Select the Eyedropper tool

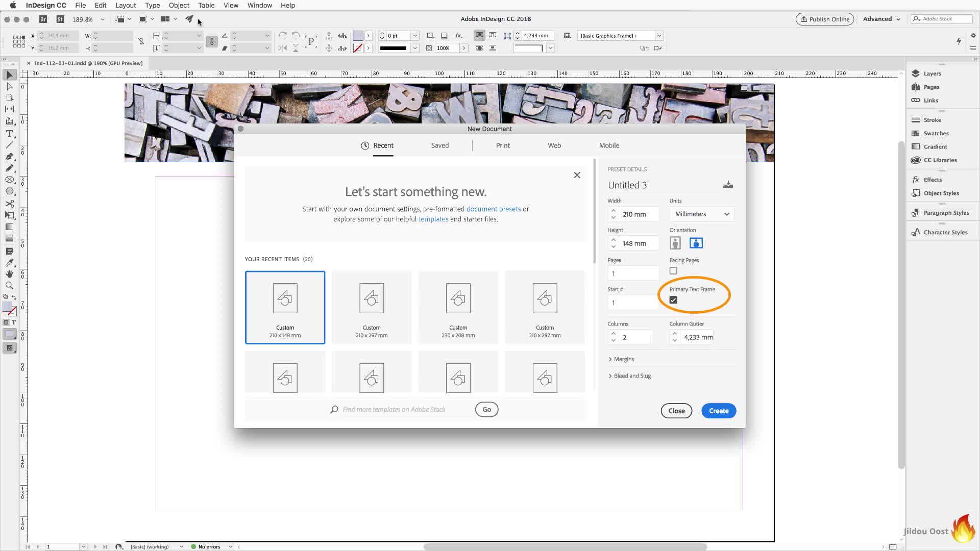coord(9,263)
